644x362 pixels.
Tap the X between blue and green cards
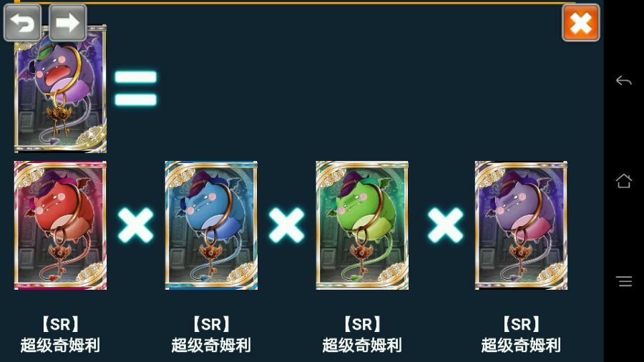pyautogui.click(x=287, y=225)
